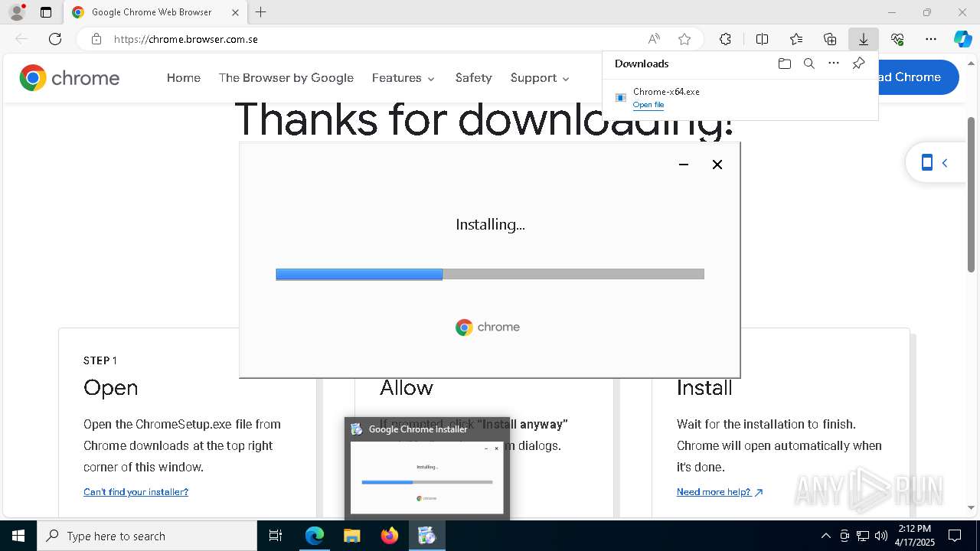Click Can't find your installer link
This screenshot has width=980, height=551.
point(136,492)
